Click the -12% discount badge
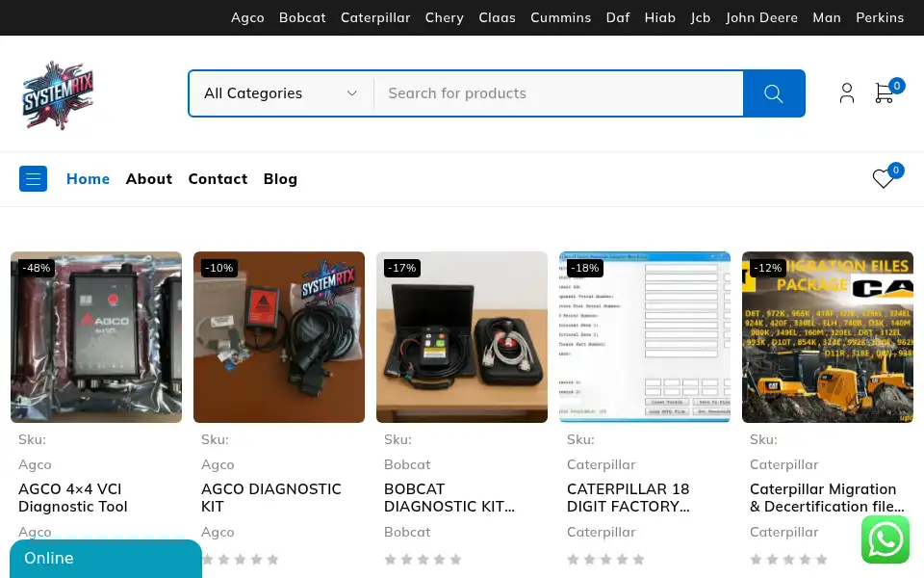 (x=767, y=268)
